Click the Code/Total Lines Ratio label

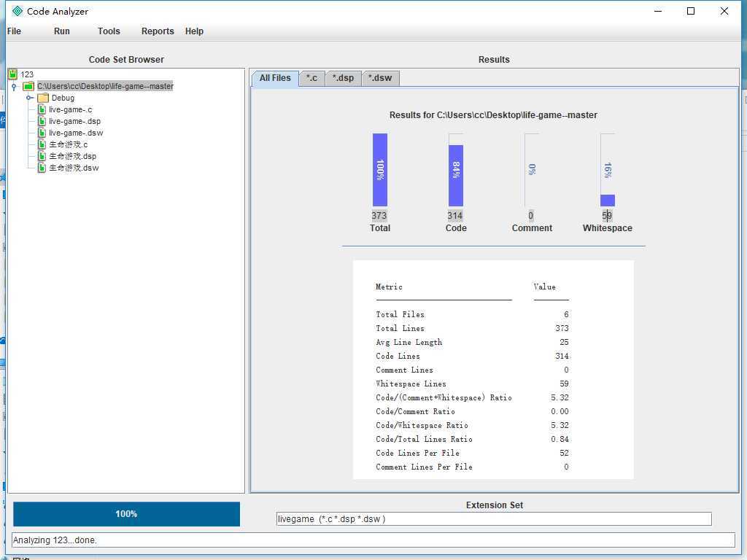(x=424, y=439)
